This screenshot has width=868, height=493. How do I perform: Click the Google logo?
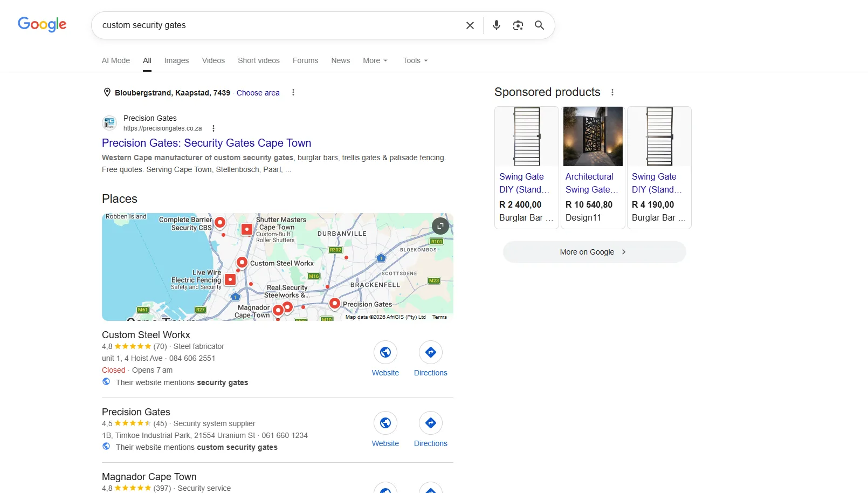pyautogui.click(x=42, y=24)
